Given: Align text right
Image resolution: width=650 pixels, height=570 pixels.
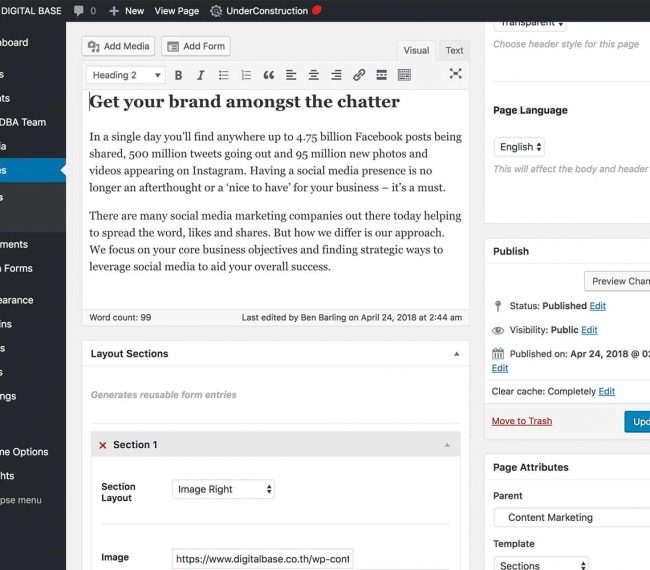Looking at the screenshot, I should pyautogui.click(x=336, y=75).
